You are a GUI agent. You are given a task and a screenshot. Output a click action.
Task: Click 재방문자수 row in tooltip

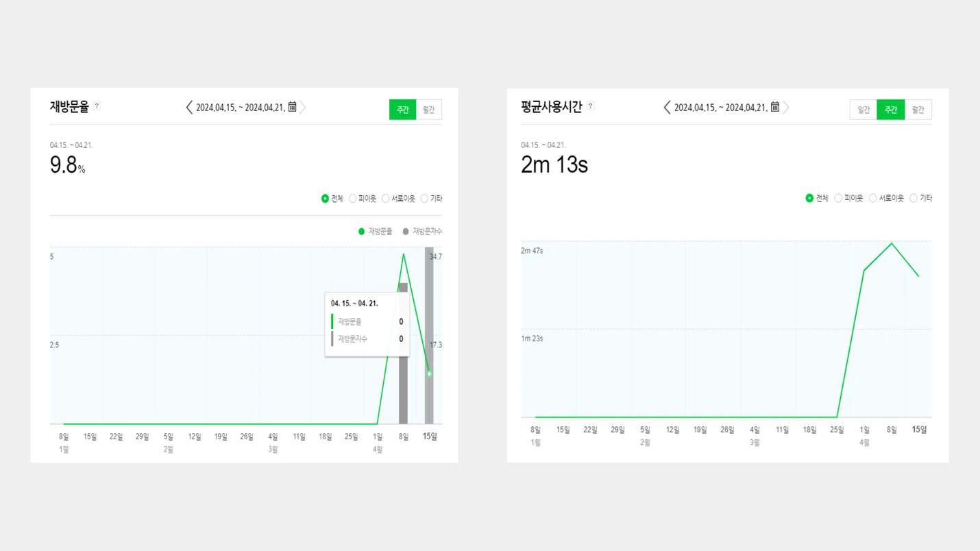click(x=367, y=339)
